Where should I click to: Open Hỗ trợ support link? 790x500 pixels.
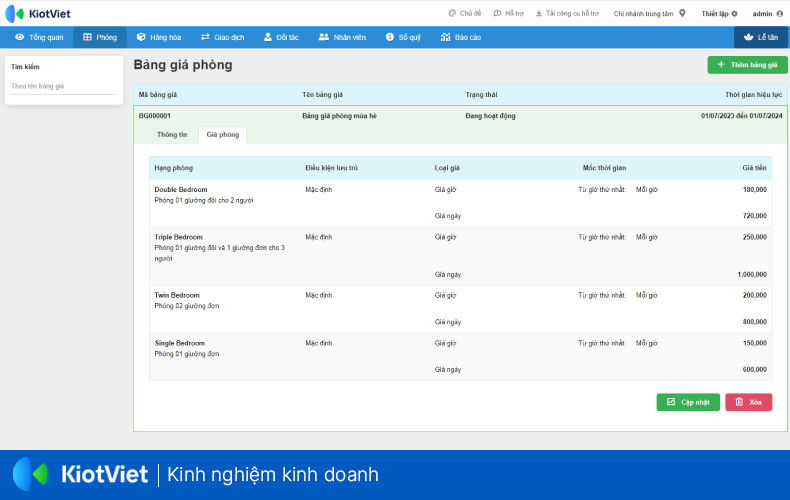(x=508, y=14)
